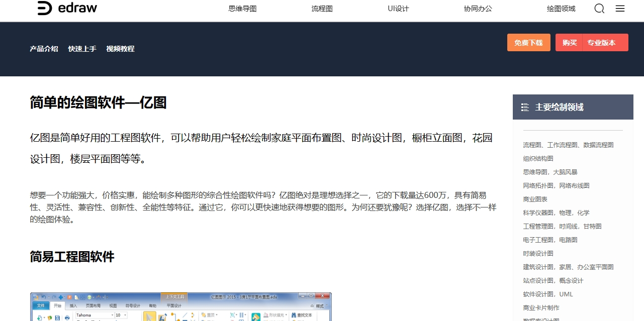Screen dimensions: 644x321
Task: Click the UML sidebar link
Action: [566, 294]
